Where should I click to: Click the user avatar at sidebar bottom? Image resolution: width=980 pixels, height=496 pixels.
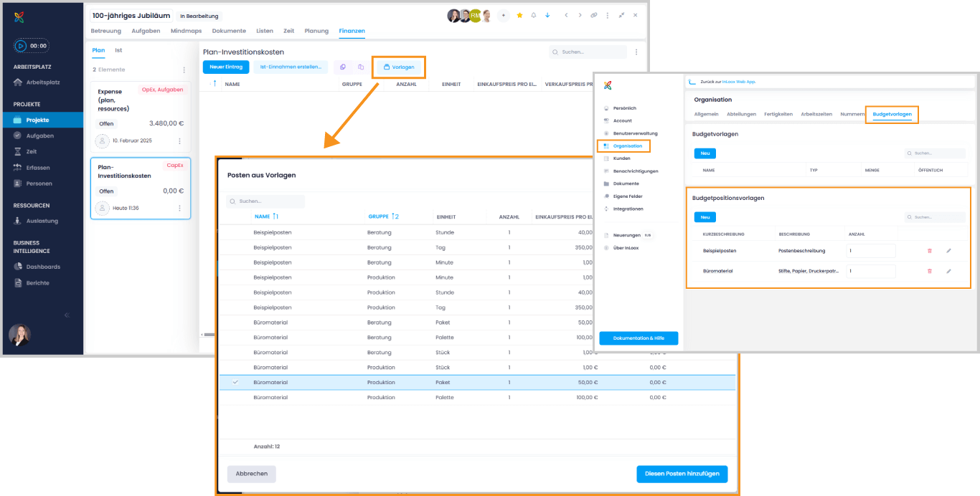(20, 335)
